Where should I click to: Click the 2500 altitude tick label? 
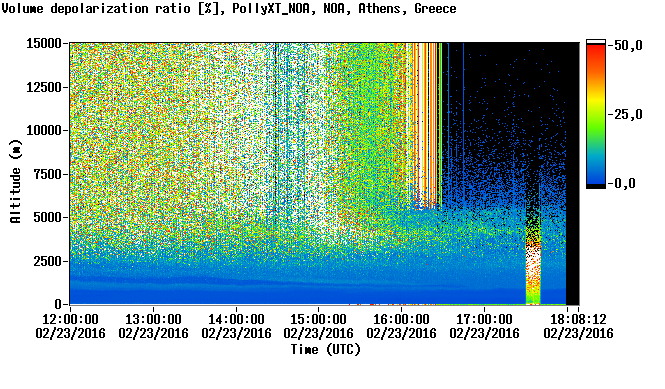48,261
